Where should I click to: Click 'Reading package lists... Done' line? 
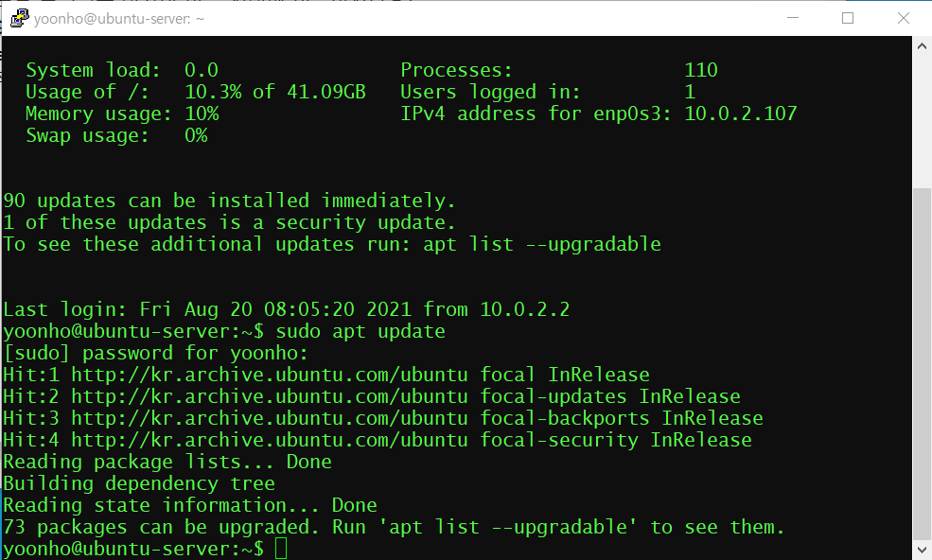pos(167,462)
